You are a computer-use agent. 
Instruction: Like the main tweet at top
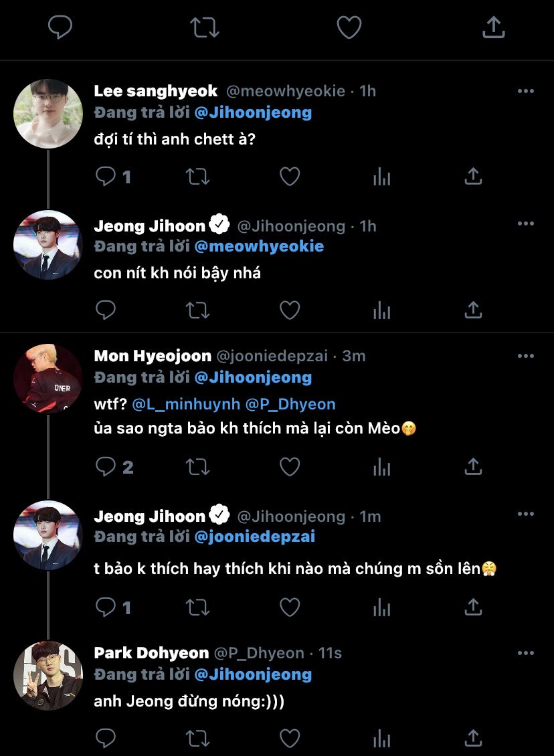coord(349,27)
